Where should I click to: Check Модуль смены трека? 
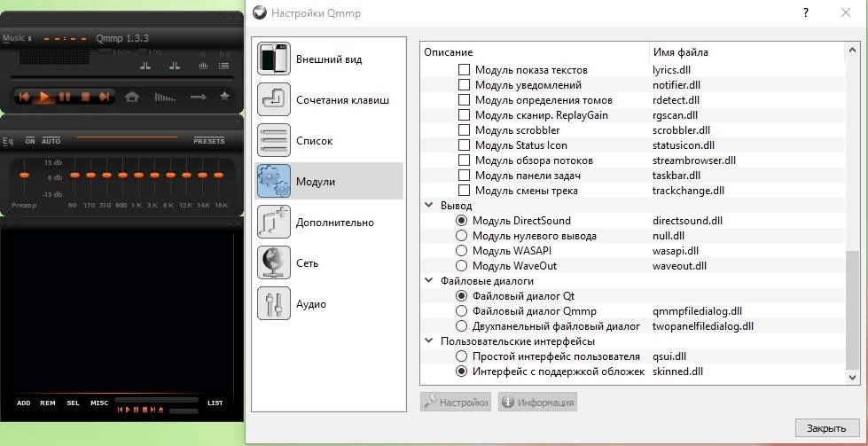pyautogui.click(x=465, y=191)
